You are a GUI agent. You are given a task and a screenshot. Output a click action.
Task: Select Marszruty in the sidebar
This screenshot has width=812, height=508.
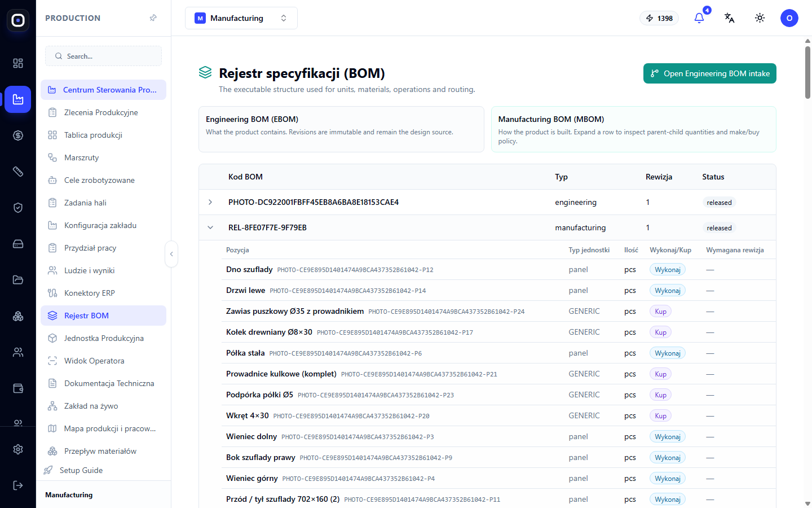point(104,157)
